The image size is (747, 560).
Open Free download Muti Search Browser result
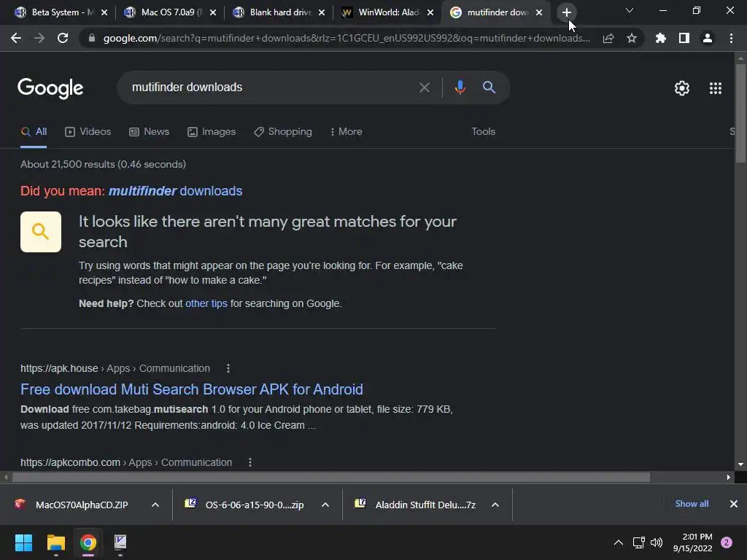click(x=192, y=389)
